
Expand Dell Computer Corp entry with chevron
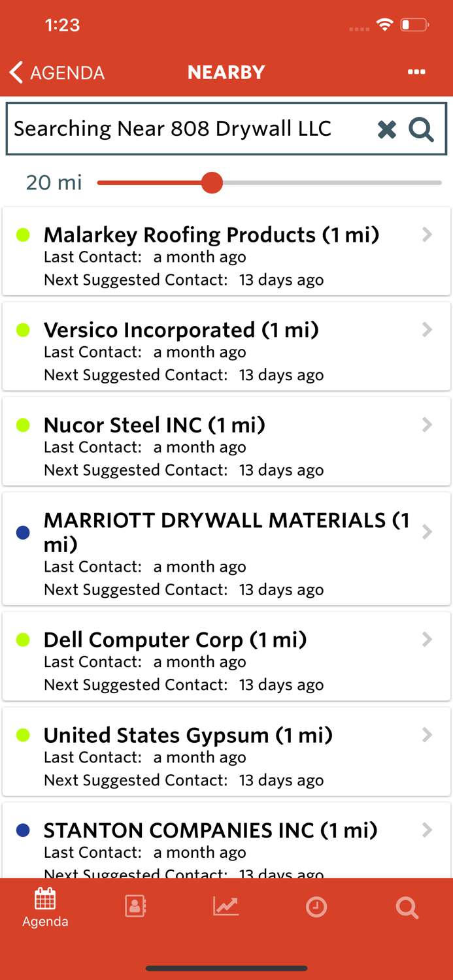[x=427, y=640]
